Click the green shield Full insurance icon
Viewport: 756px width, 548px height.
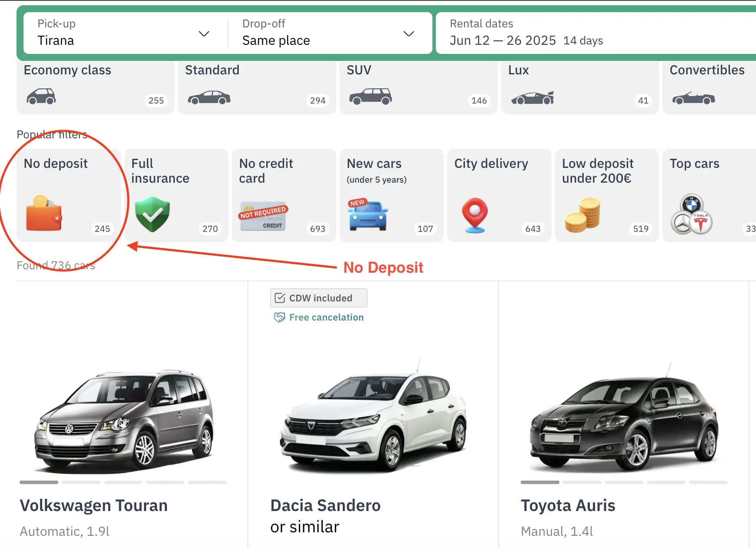(x=152, y=214)
